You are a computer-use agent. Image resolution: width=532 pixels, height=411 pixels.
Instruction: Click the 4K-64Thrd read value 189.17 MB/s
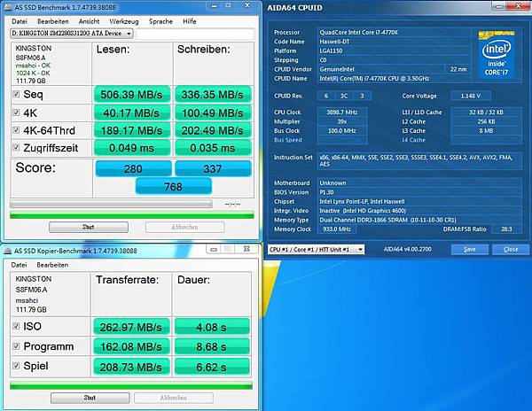(131, 130)
